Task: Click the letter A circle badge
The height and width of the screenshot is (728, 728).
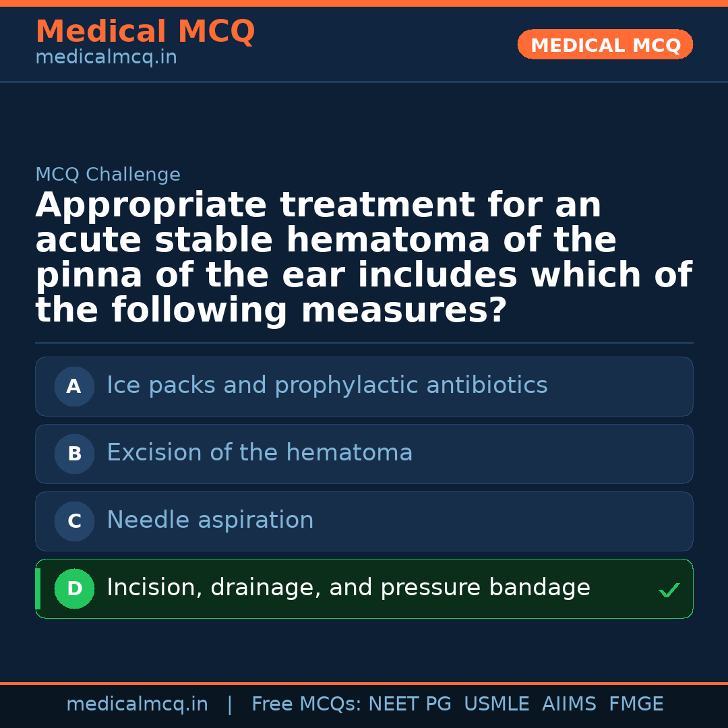Action: 74,387
